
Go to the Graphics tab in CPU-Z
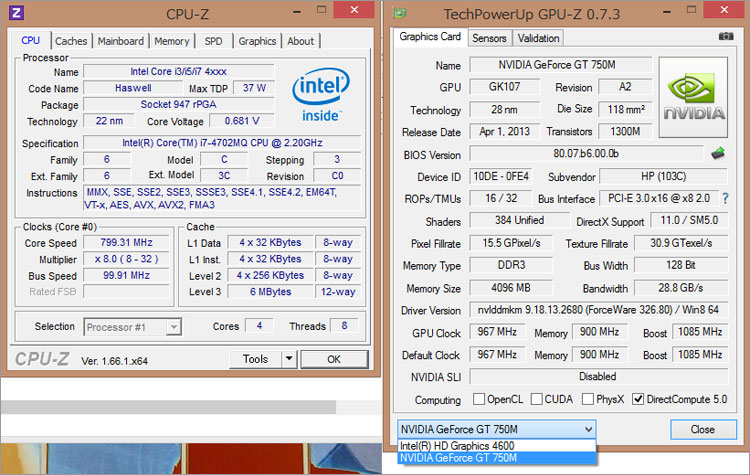(x=257, y=41)
